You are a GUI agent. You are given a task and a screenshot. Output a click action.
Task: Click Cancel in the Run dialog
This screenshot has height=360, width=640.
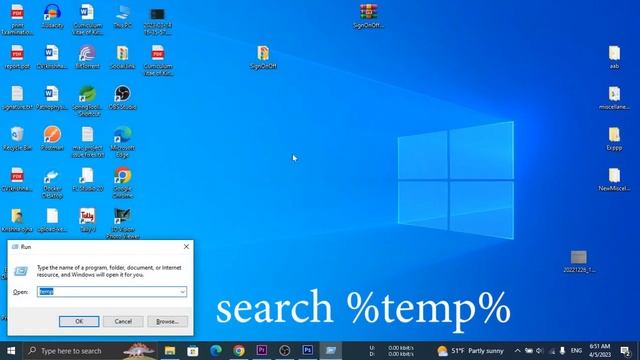[123, 321]
